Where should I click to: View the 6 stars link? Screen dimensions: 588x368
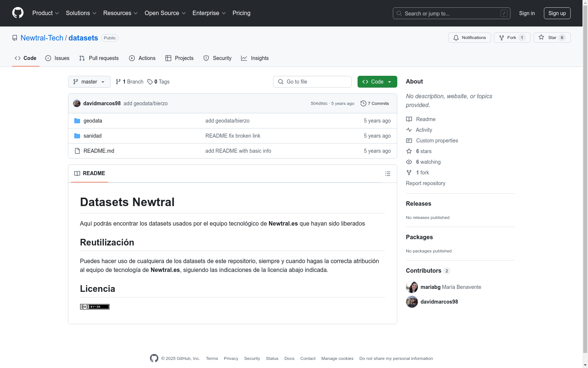point(419,151)
